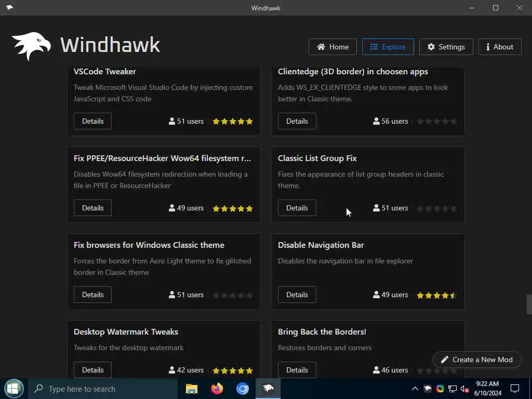Screen dimensions: 532x399
Task: Click the pencil icon in Create a New Mod
Action: coord(445,360)
